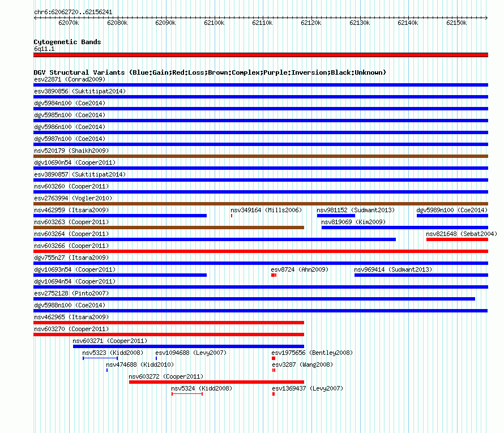The height and width of the screenshot is (433, 504).
Task: Open dgv5986n100 (Coe2014) entry
Action: click(70, 127)
